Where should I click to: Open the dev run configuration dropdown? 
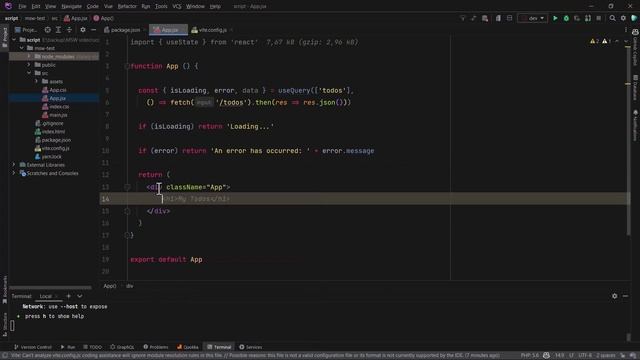(533, 18)
